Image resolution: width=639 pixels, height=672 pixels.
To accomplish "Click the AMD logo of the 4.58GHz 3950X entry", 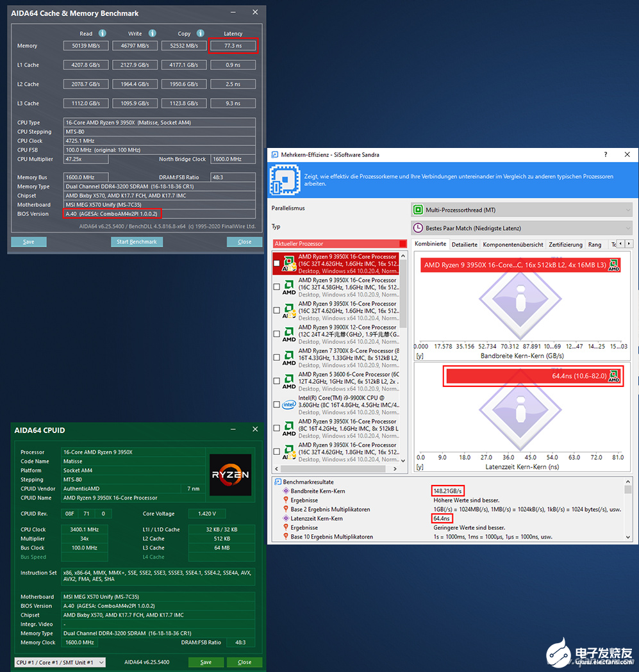I will coord(289,287).
